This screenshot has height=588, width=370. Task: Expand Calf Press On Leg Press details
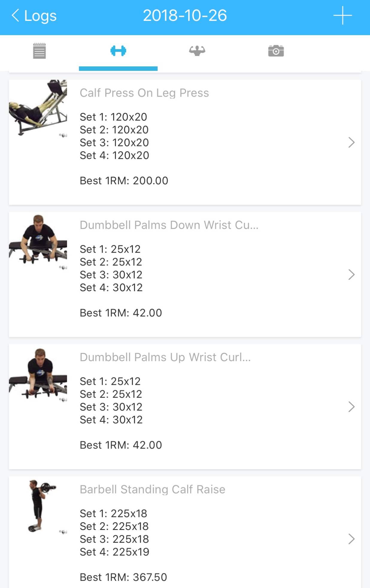(351, 142)
